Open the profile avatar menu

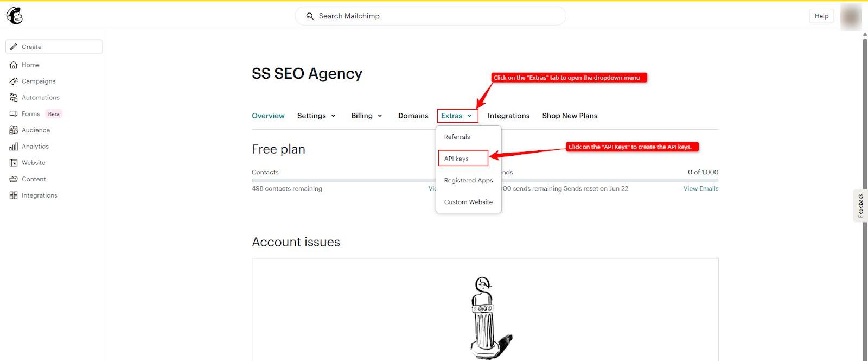(851, 16)
